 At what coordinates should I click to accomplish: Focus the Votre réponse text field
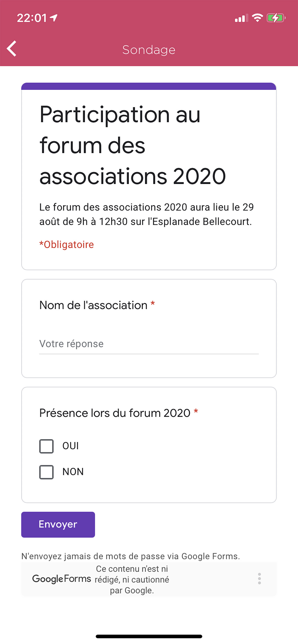coord(149,345)
